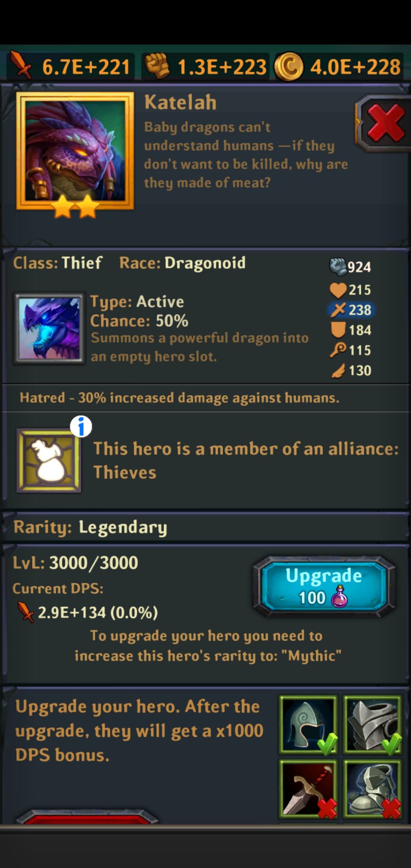411x868 pixels.
Task: Select the heart health stat 215
Action: point(350,290)
